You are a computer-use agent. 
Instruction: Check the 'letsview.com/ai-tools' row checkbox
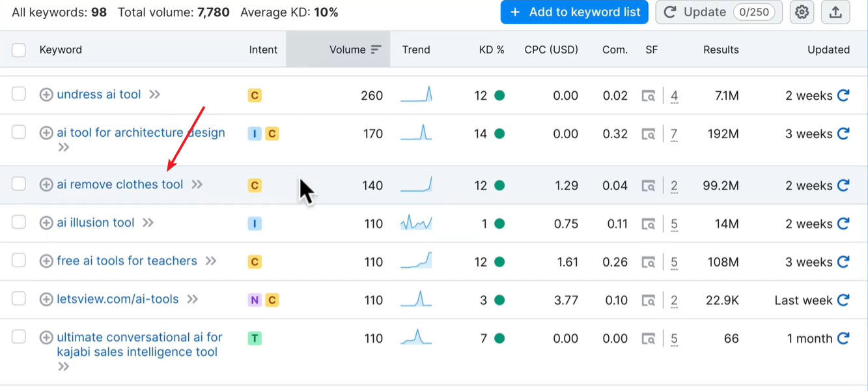click(x=19, y=298)
